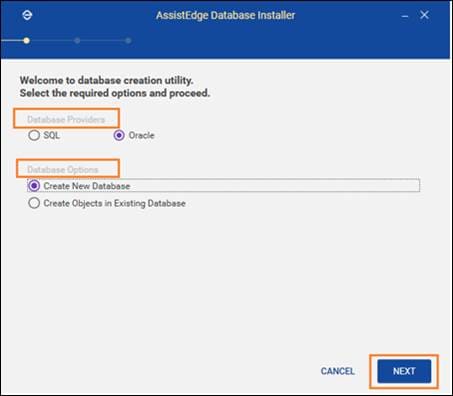Screen dimensions: 453x396
Task: Close the Database Installer window
Action: click(x=424, y=15)
